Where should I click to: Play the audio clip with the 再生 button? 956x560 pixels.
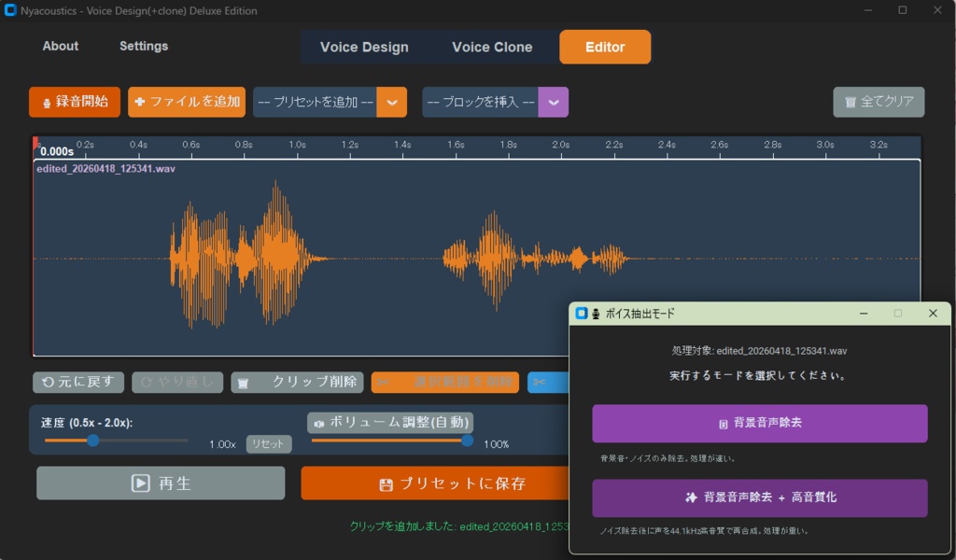[160, 483]
